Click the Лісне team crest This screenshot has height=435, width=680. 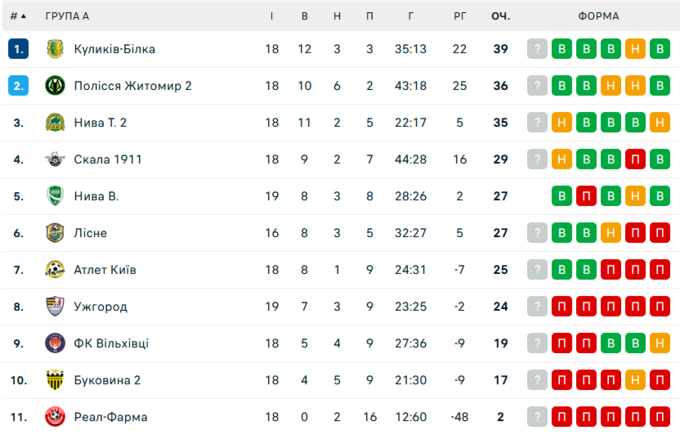[x=55, y=233]
